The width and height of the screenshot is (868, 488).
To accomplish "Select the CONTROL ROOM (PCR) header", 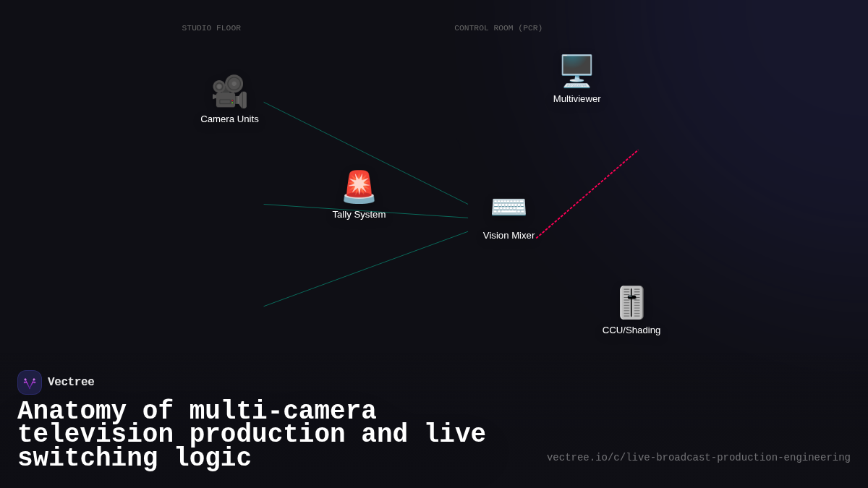I will [498, 27].
